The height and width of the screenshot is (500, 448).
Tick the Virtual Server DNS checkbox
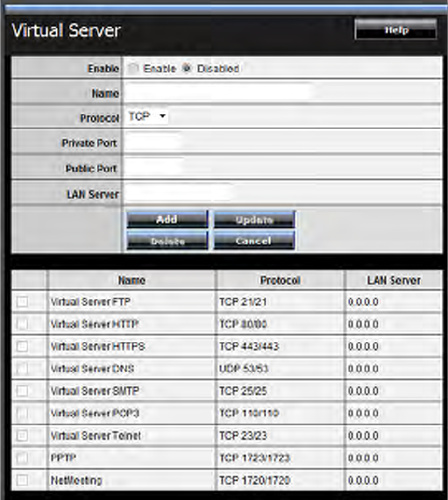(x=22, y=368)
